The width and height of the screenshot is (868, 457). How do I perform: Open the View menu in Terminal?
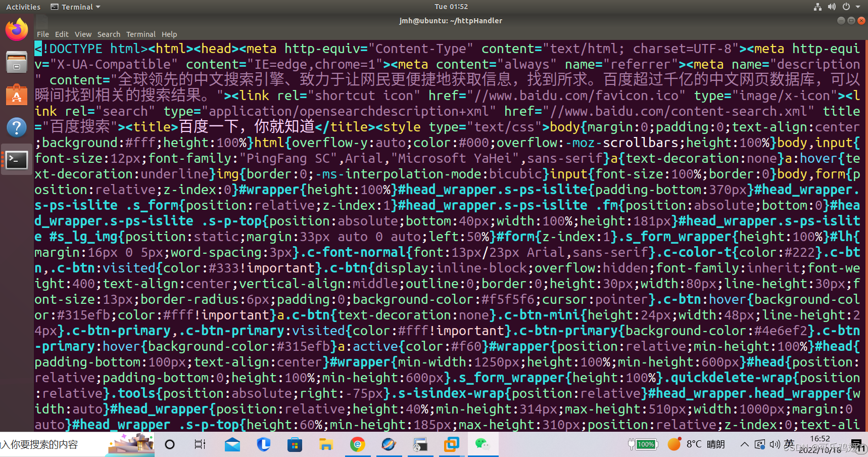(x=83, y=34)
